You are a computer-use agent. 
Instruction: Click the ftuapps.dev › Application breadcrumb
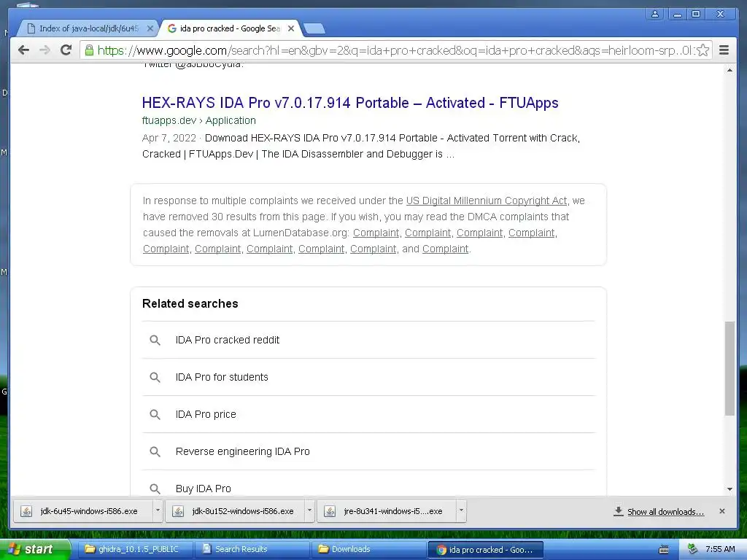(198, 120)
